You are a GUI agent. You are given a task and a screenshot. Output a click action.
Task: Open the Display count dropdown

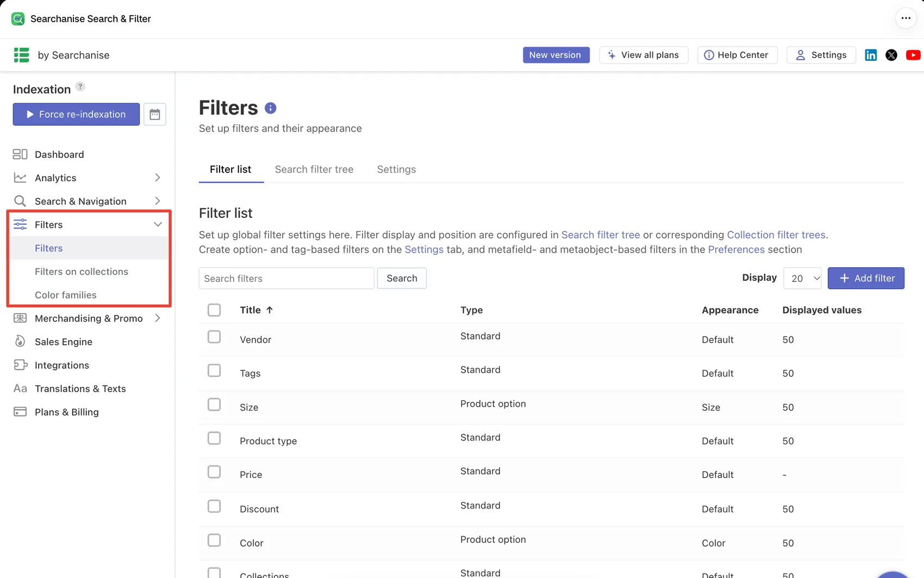[803, 278]
